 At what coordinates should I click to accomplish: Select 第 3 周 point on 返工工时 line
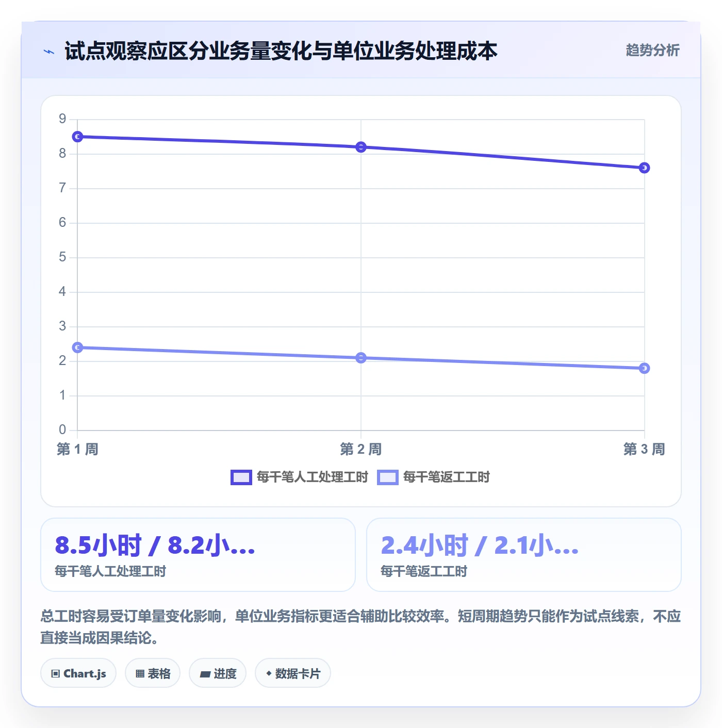(x=644, y=368)
